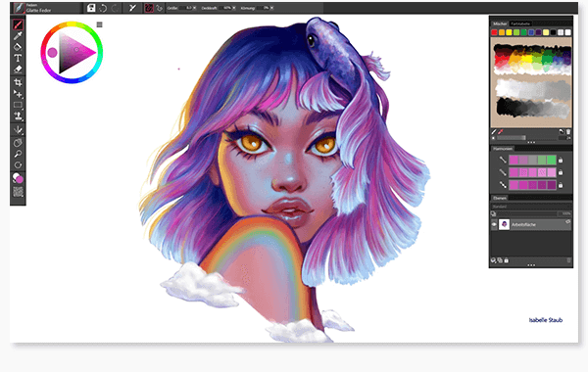
Task: Click the Arbeitsfläche layer name
Action: tap(523, 225)
